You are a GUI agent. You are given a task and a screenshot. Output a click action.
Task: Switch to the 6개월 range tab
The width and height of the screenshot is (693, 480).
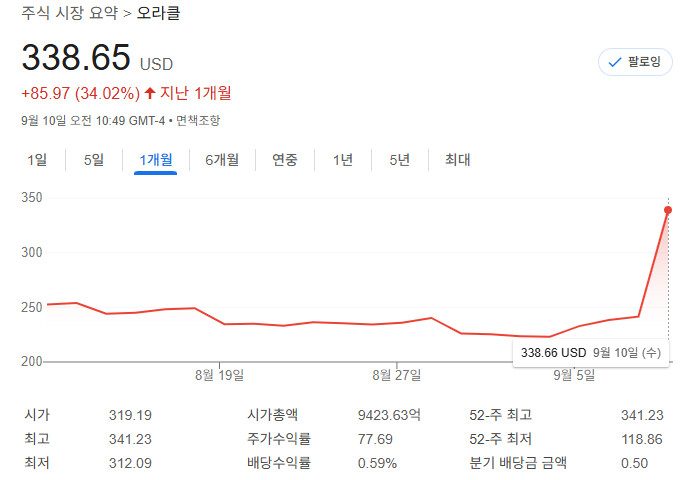(222, 160)
